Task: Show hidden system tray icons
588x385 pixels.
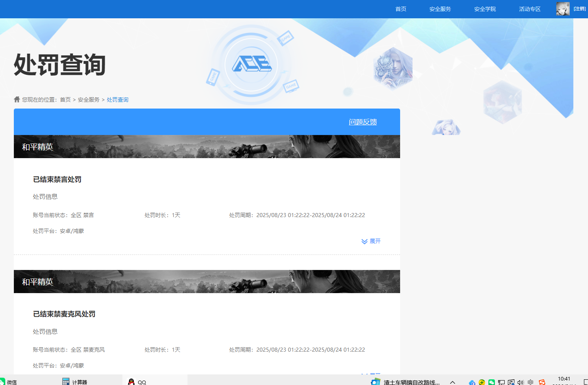Action: coord(453,382)
